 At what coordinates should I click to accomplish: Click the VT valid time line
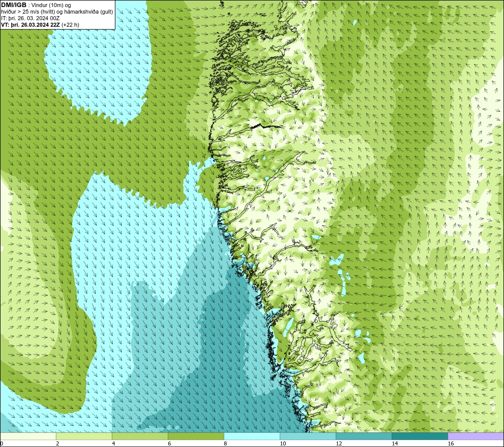(x=40, y=25)
